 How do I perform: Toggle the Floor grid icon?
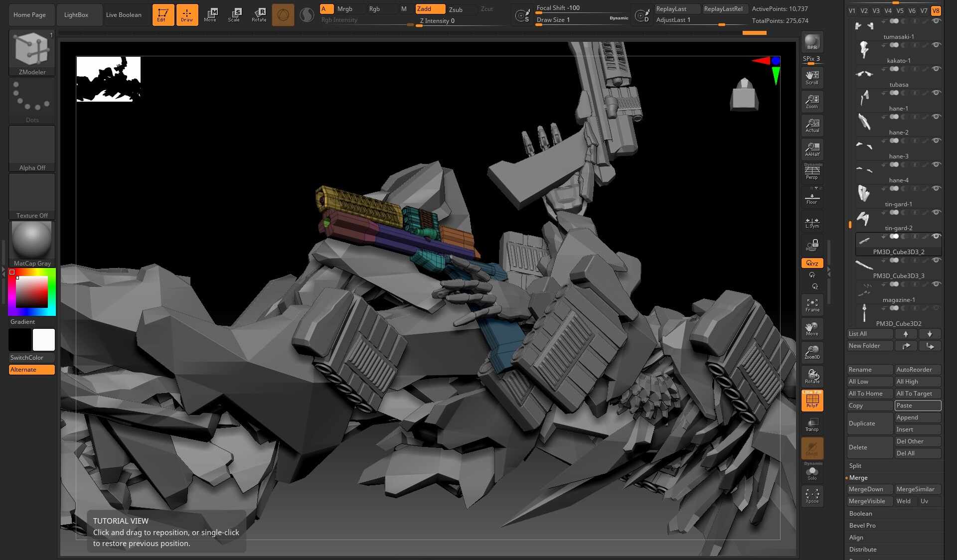[x=812, y=197]
